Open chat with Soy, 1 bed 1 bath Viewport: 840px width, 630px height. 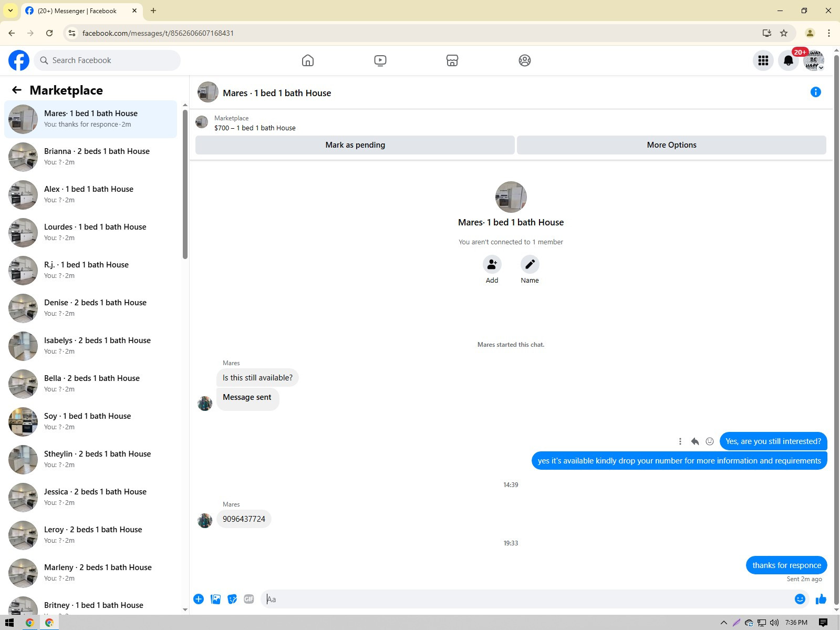tap(91, 422)
